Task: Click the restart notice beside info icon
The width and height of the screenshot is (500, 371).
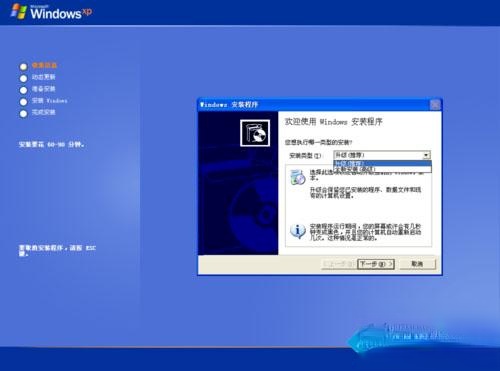Action: pos(365,232)
